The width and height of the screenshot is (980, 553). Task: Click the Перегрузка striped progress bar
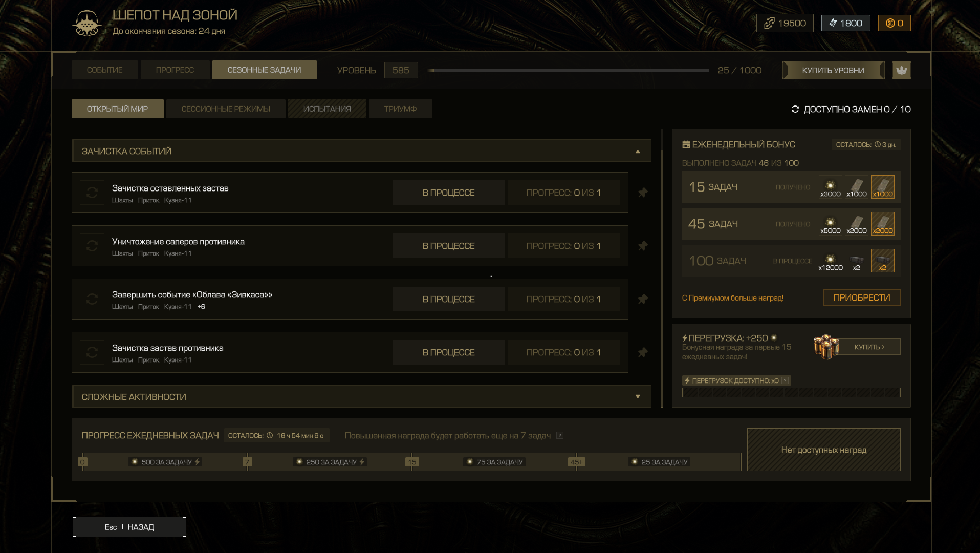pos(791,393)
